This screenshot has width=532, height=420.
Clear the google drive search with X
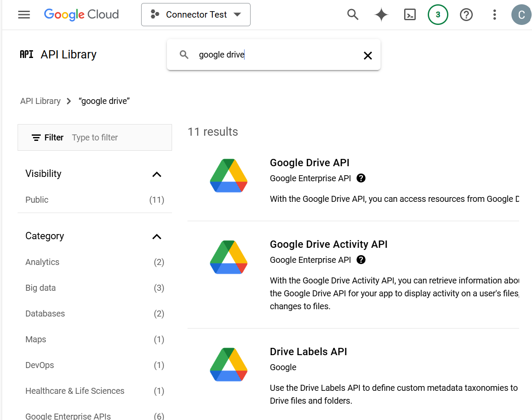pyautogui.click(x=368, y=55)
